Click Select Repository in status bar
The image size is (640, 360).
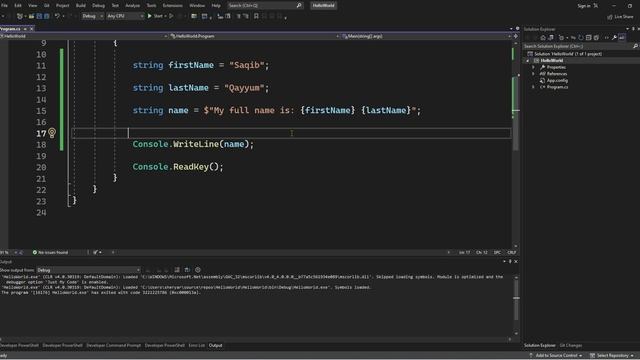click(x=612, y=356)
